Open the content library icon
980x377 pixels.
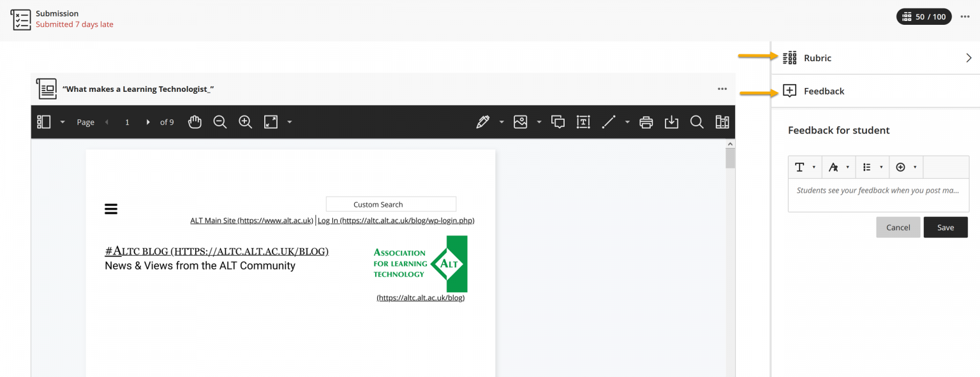coord(722,122)
